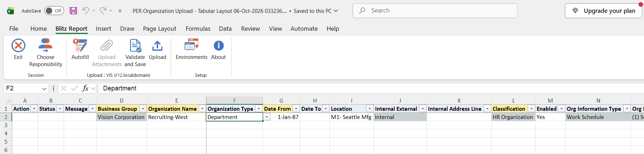Open redo history dropdown arrow
The width and height of the screenshot is (644, 154).
pos(111,11)
